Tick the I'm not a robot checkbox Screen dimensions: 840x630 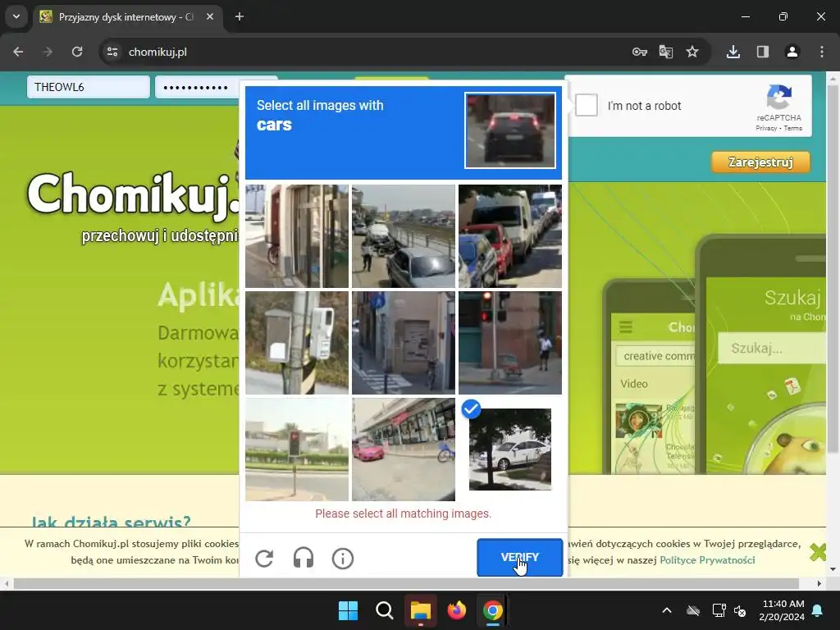click(x=586, y=105)
